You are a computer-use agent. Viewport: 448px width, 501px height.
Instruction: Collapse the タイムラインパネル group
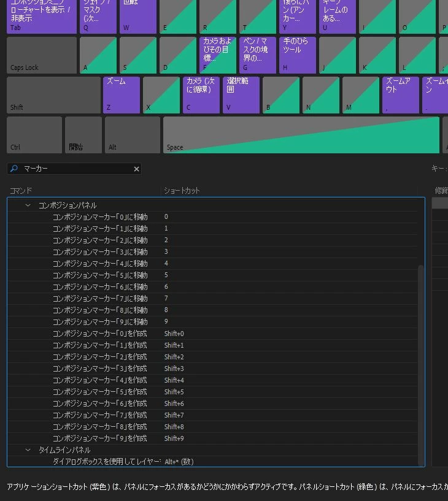click(x=28, y=450)
